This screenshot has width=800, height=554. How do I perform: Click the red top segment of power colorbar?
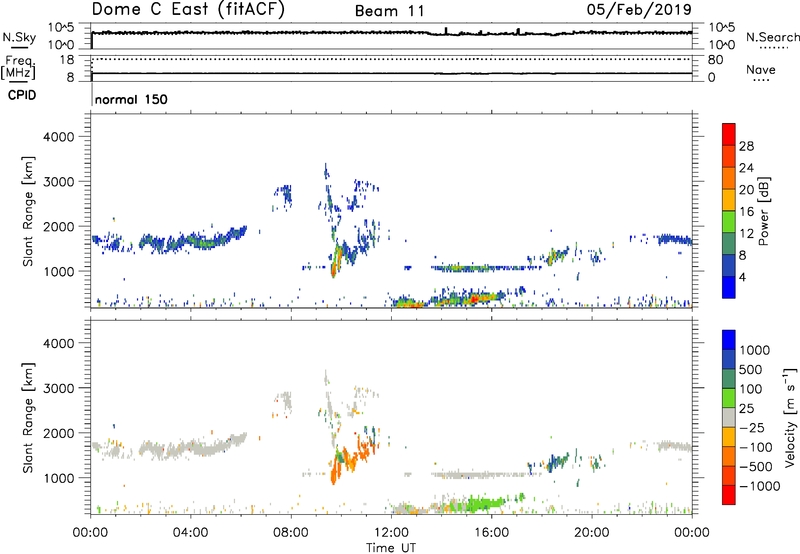click(729, 134)
